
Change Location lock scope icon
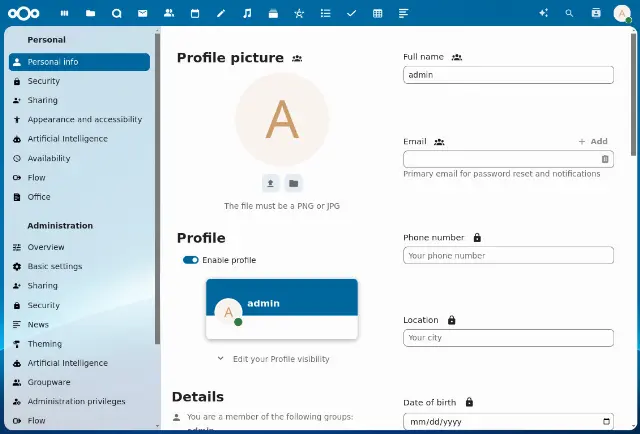tap(451, 320)
